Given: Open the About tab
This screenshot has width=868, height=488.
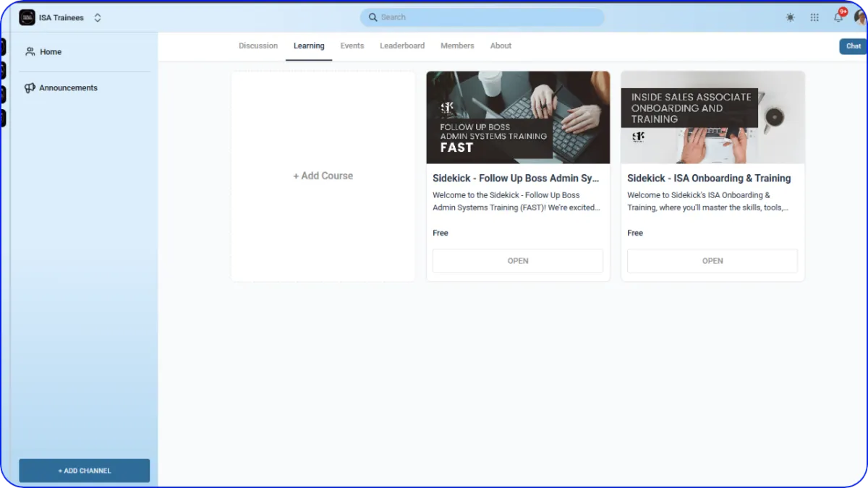Looking at the screenshot, I should tap(501, 46).
